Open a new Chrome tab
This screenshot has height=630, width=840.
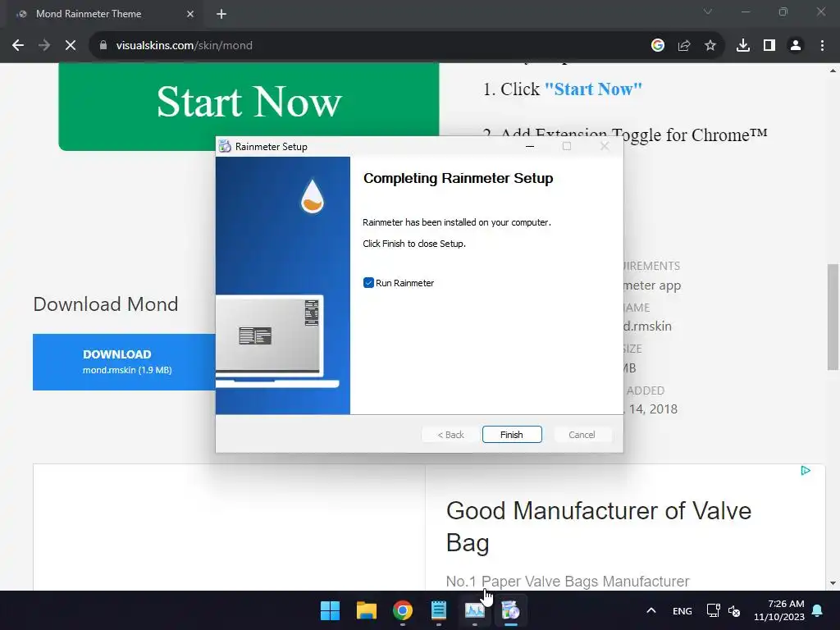point(221,14)
